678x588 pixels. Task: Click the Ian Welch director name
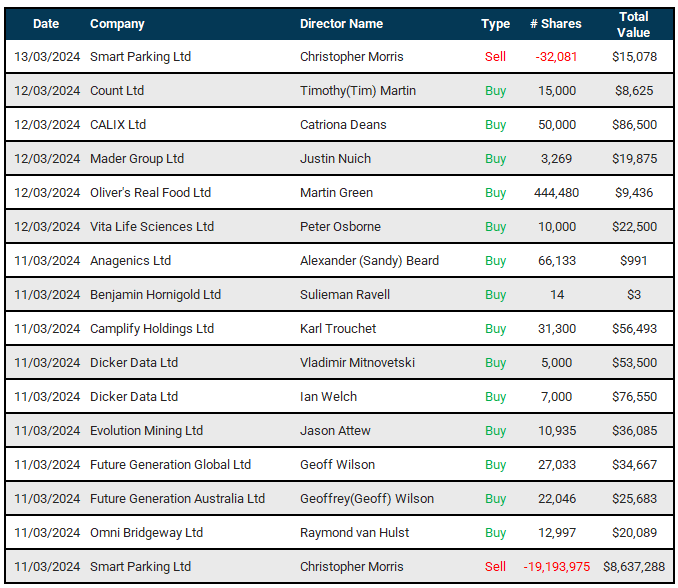point(328,396)
